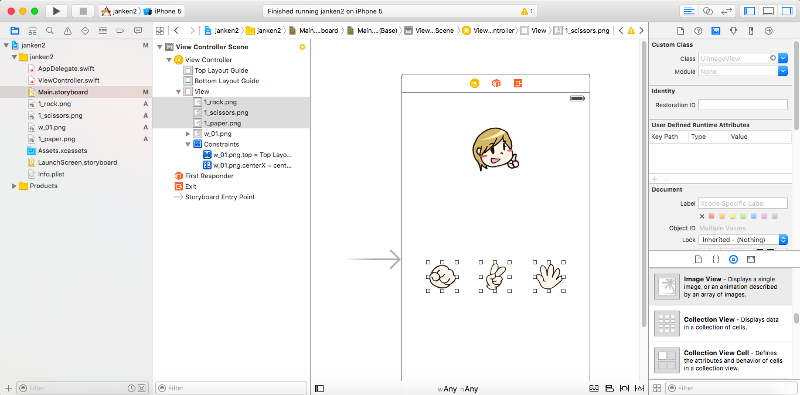Open the Size inspector

coord(751,31)
